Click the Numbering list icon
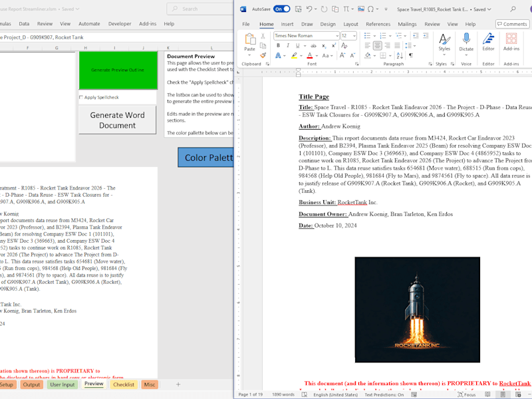532x399 pixels. (x=383, y=36)
